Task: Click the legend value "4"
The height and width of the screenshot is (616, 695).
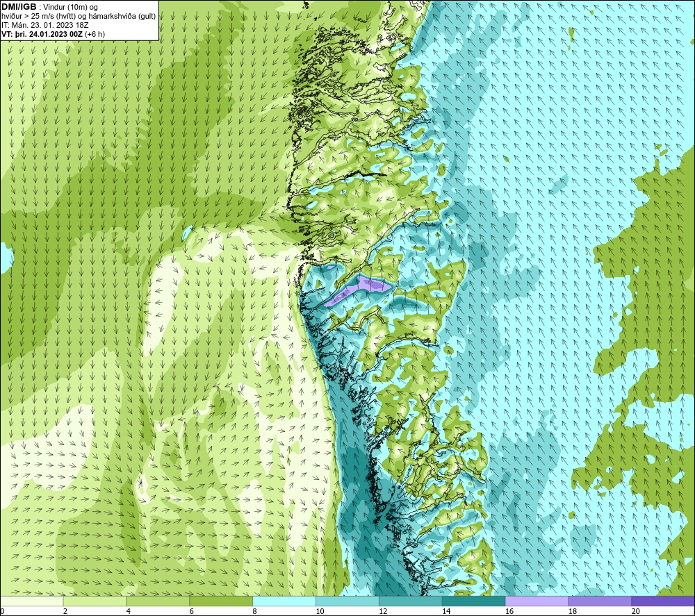Action: coord(128,611)
